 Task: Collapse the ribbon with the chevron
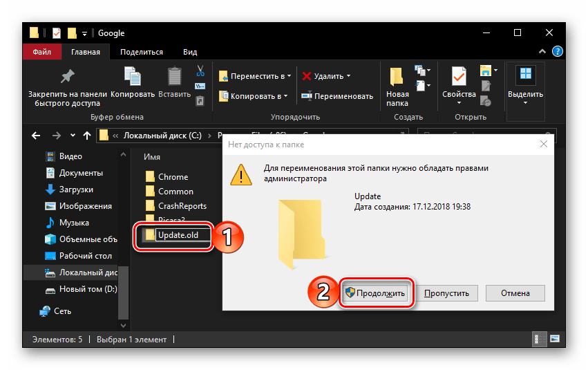click(542, 51)
